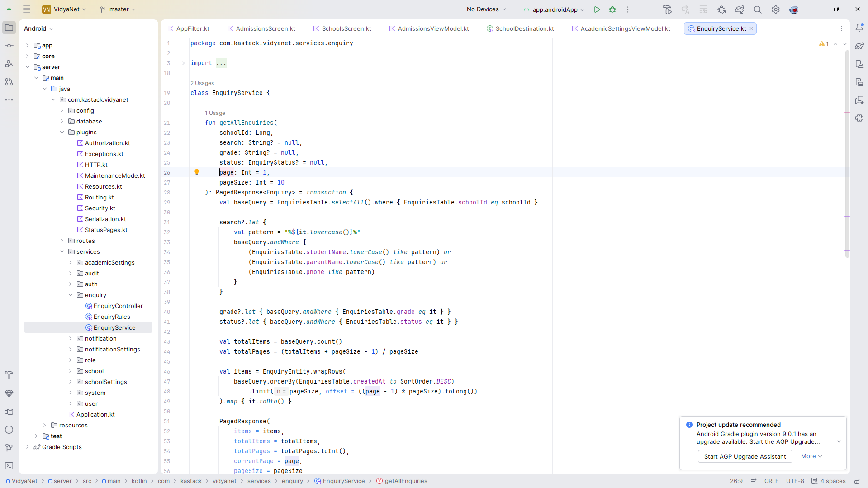Click Start AGP Upgrade Assistant button
Viewport: 868px width, 488px height.
click(745, 456)
